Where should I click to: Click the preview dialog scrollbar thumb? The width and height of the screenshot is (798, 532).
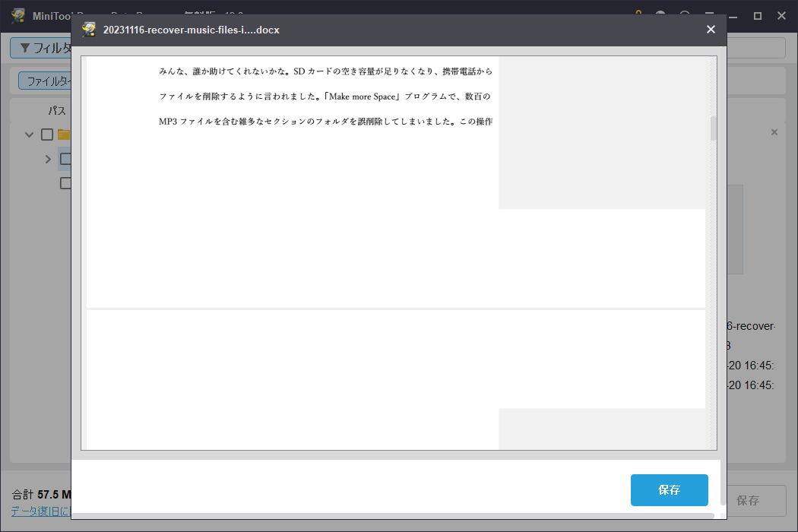click(x=713, y=129)
